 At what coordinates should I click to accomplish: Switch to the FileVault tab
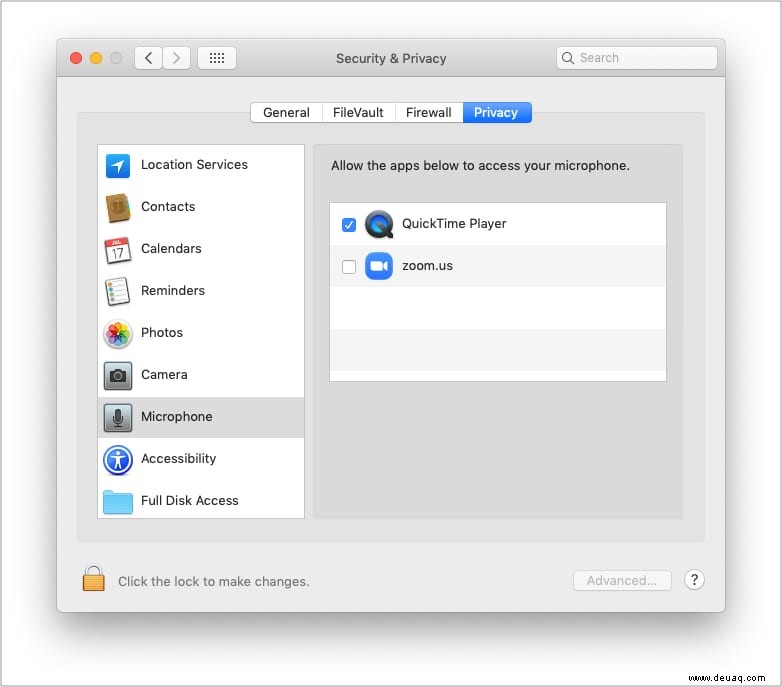[358, 113]
